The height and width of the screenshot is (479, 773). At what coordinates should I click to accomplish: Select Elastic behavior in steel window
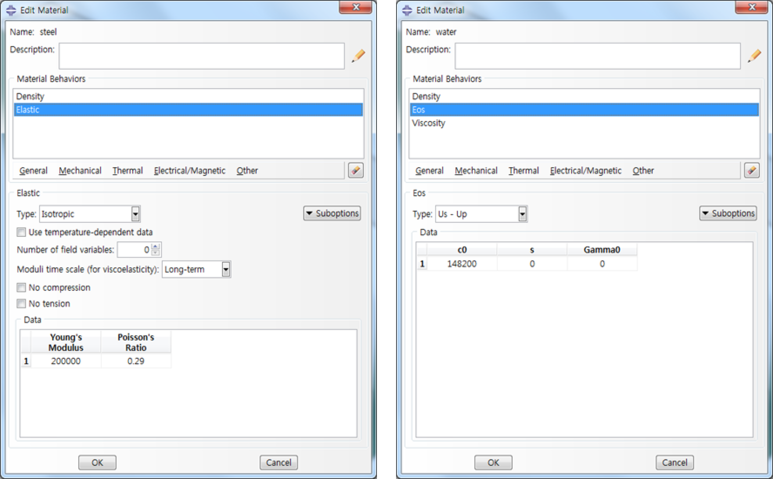188,110
